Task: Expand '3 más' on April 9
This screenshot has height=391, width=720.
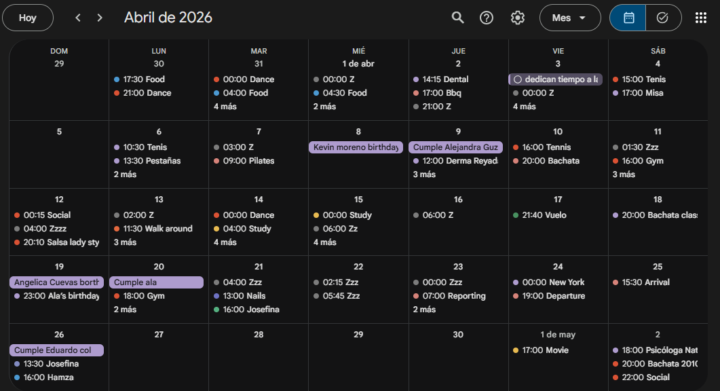Action: pos(424,174)
